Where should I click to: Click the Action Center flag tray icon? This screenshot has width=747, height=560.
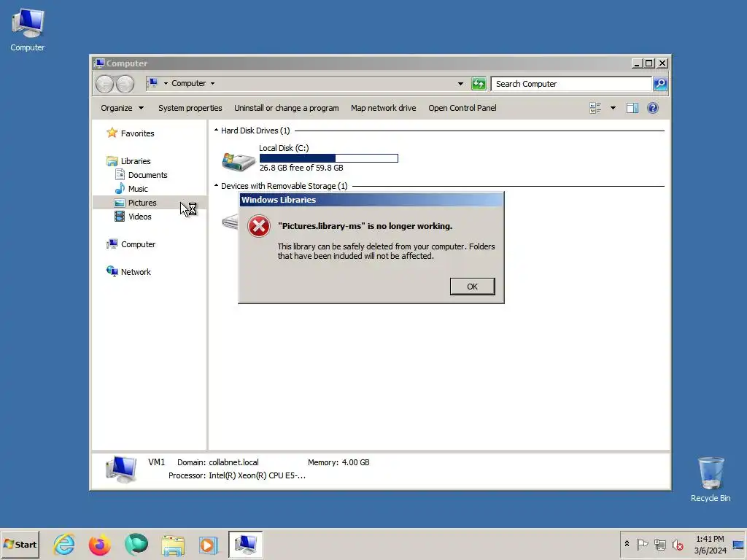pyautogui.click(x=642, y=544)
